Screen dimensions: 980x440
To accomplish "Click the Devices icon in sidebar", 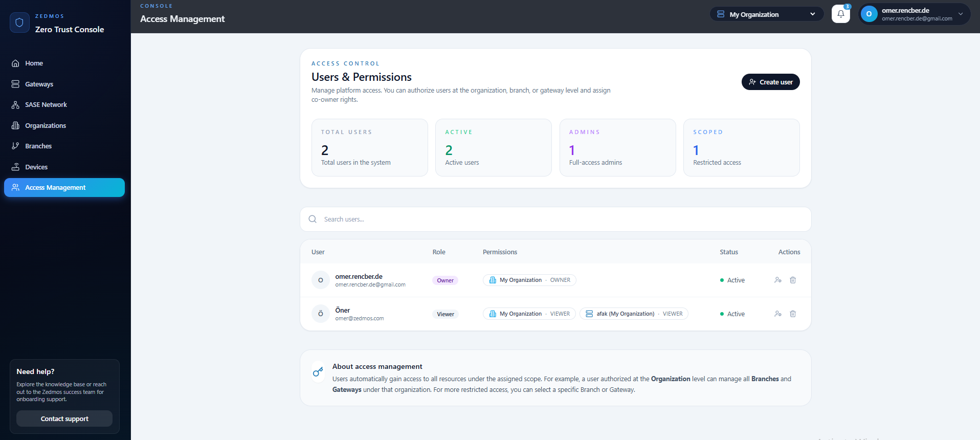I will click(15, 167).
